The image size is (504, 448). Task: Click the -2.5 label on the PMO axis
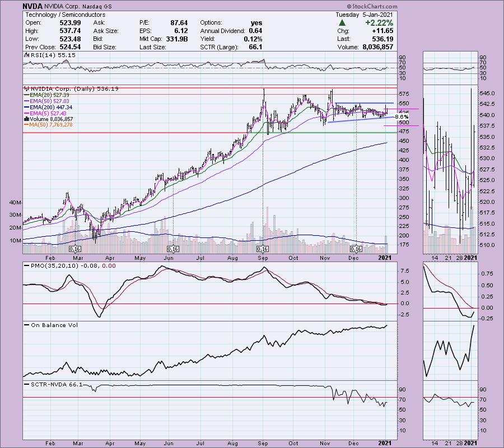(x=404, y=314)
